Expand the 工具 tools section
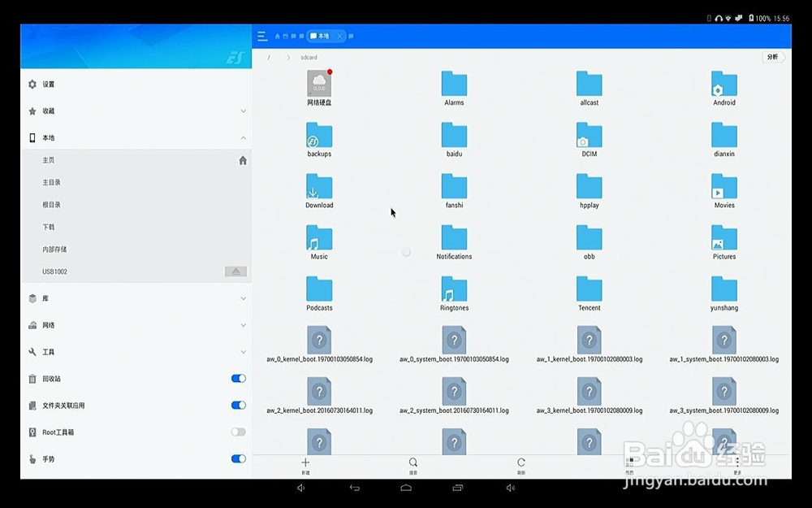This screenshot has height=508, width=812. click(x=243, y=352)
